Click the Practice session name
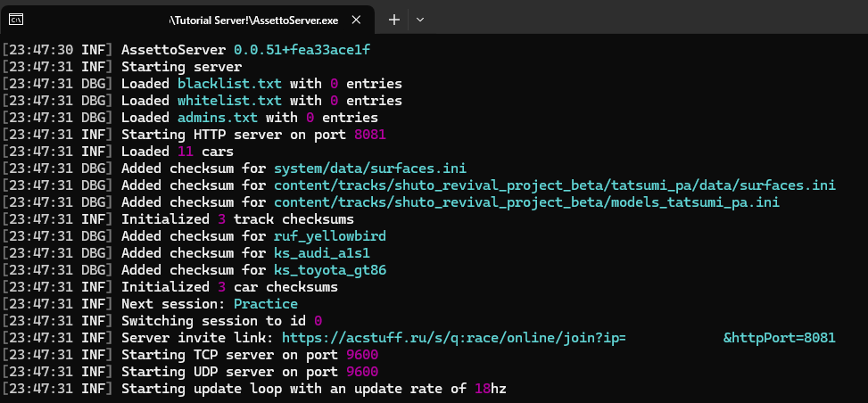Image resolution: width=868 pixels, height=403 pixels. pyautogui.click(x=265, y=304)
